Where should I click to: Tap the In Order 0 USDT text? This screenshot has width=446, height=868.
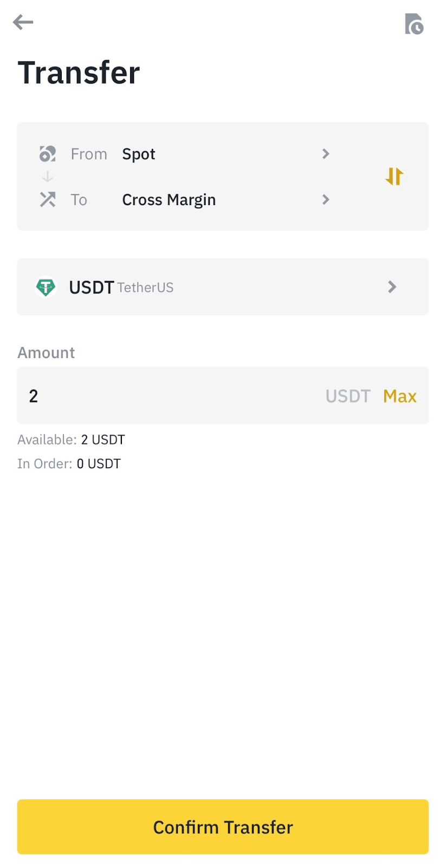(69, 464)
